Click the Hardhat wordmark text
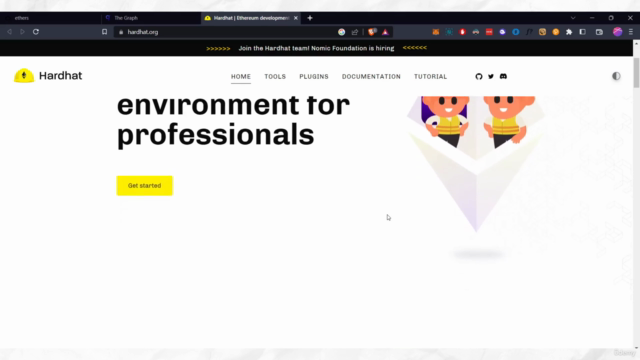 tap(60, 76)
